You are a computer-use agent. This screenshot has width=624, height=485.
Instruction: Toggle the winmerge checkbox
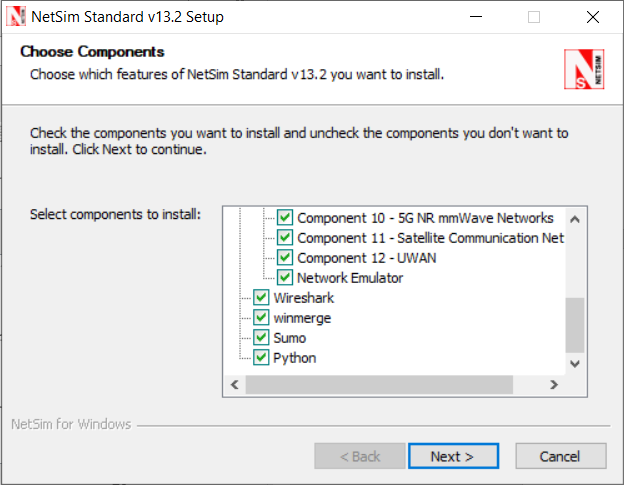click(x=262, y=318)
